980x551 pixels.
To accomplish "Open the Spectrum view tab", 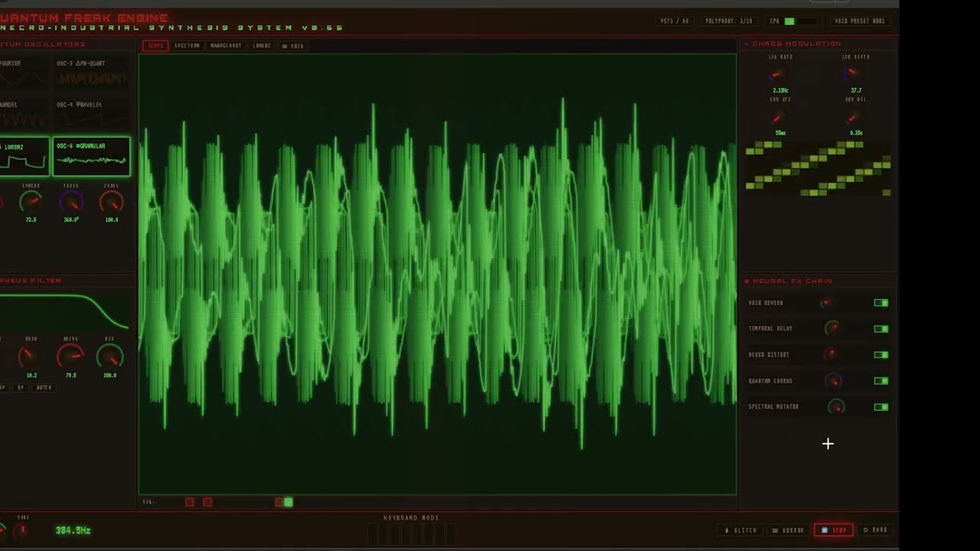I will 187,46.
